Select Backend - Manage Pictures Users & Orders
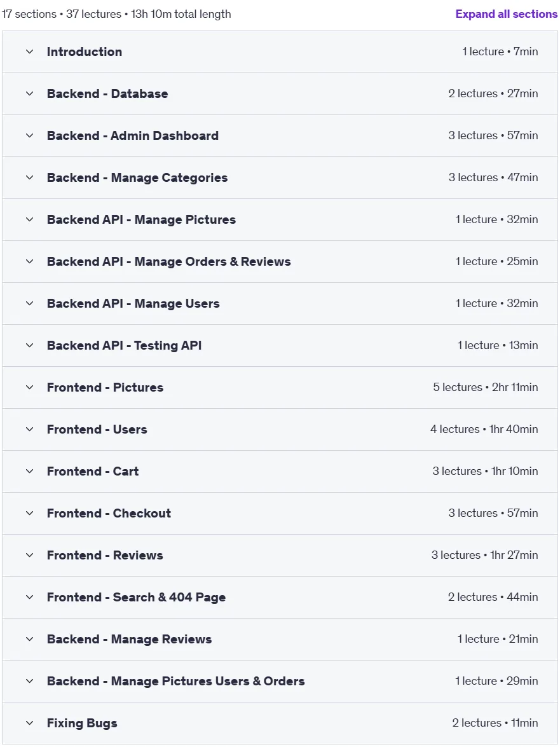The width and height of the screenshot is (560, 747). (280, 681)
